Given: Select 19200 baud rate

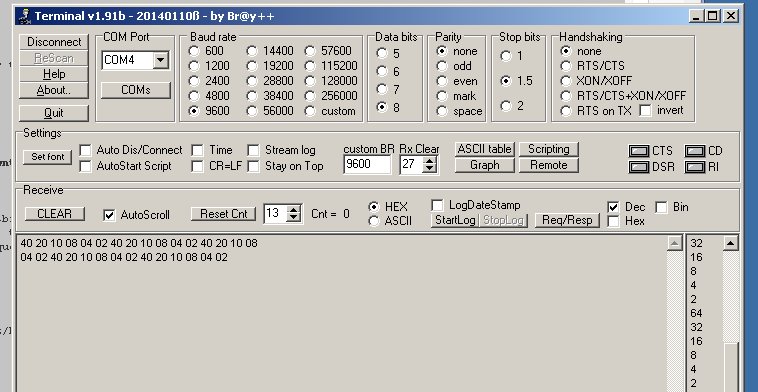Looking at the screenshot, I should pos(252,66).
